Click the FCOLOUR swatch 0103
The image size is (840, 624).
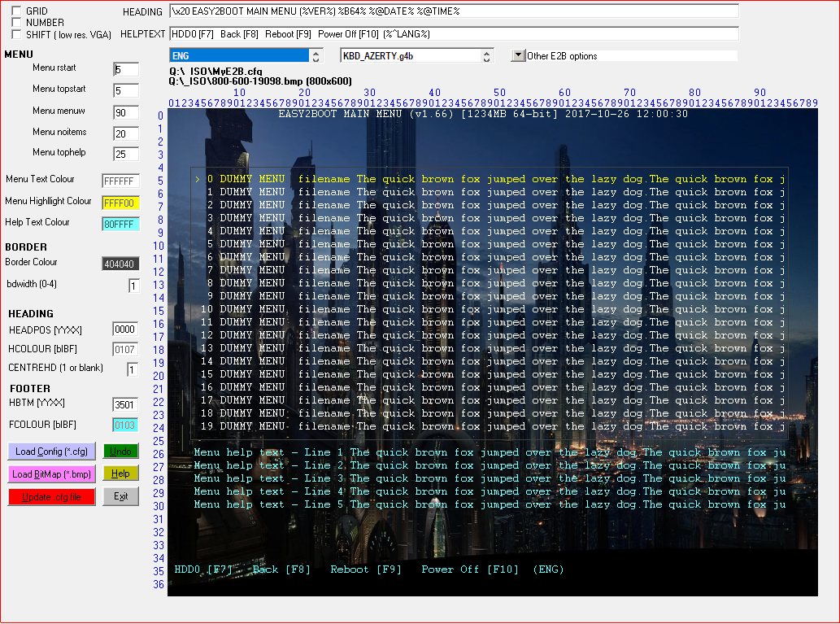pyautogui.click(x=125, y=425)
